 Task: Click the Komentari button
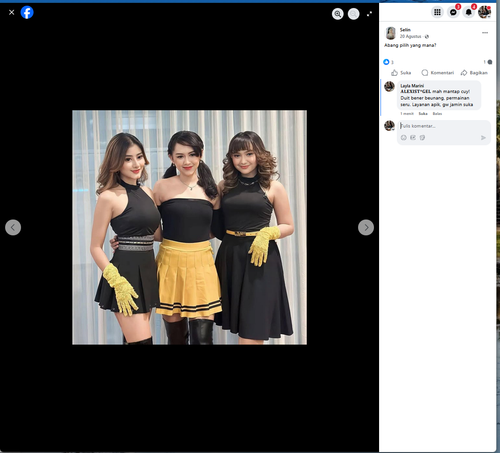click(438, 73)
